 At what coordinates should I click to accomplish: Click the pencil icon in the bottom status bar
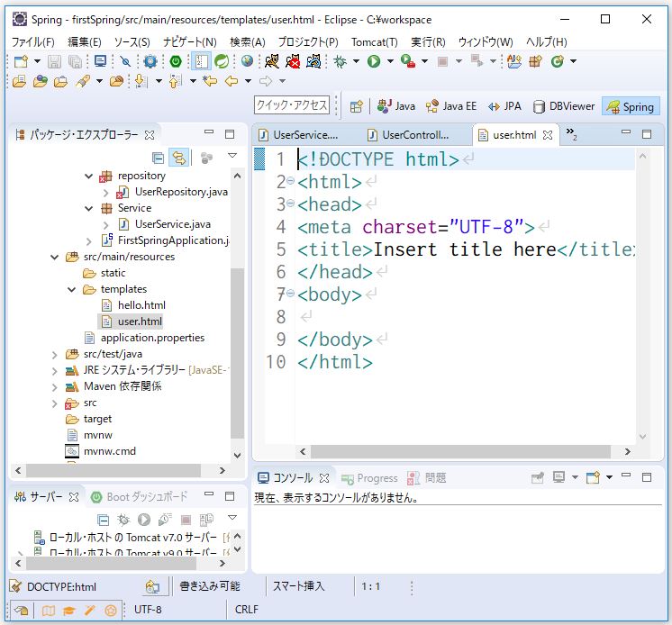89,611
